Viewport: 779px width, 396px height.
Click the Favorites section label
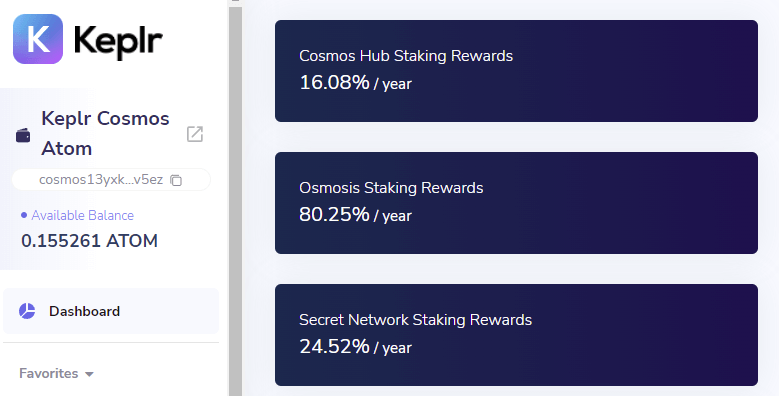(49, 374)
